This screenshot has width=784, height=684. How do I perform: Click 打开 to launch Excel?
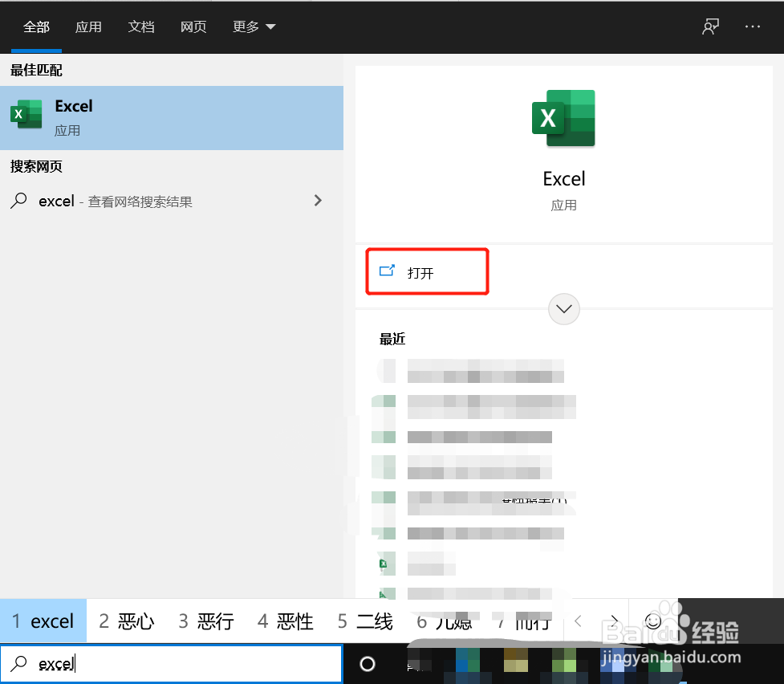click(428, 271)
